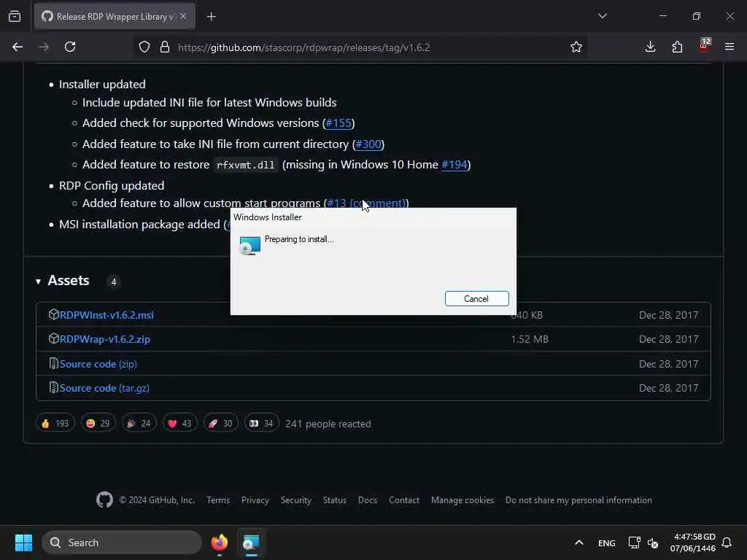
Task: Click package icon beside RDPWInst-v1.6.2.msi
Action: click(x=53, y=314)
